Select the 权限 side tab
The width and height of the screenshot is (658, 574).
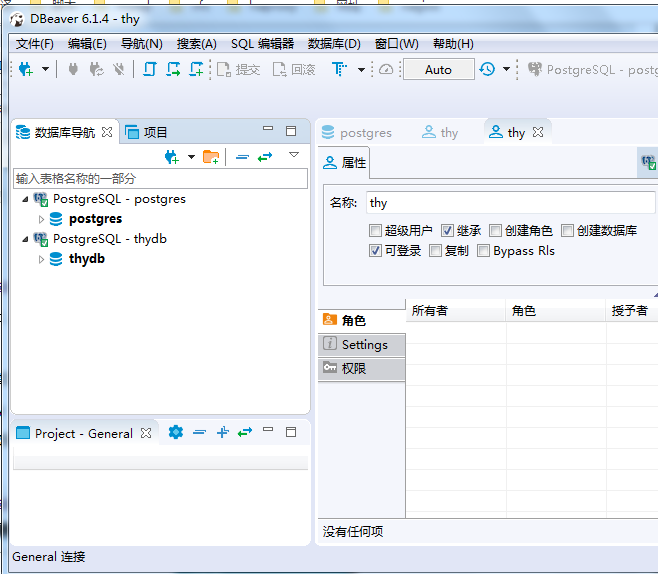click(362, 369)
